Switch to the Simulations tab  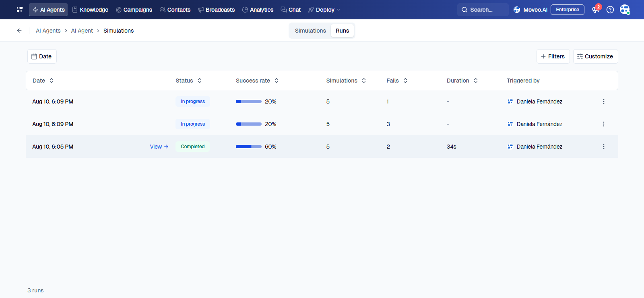point(310,31)
